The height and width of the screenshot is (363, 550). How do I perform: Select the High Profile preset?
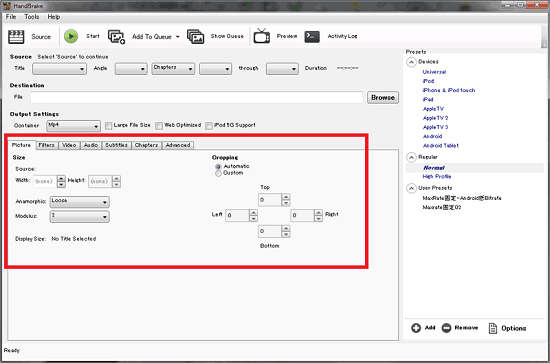[437, 176]
